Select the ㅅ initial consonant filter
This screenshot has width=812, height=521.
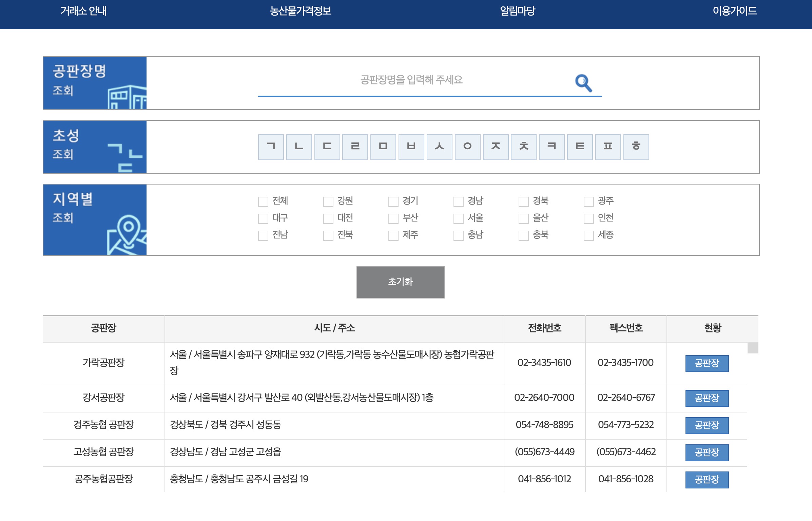click(439, 147)
